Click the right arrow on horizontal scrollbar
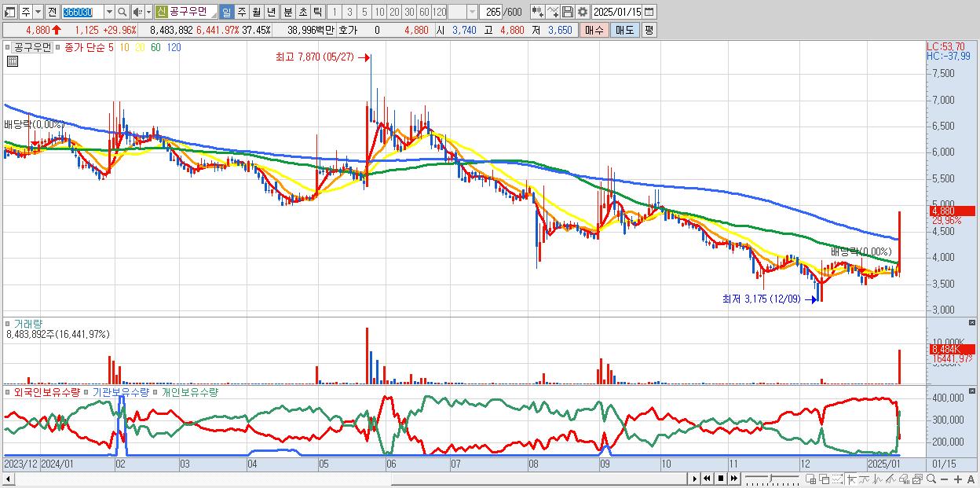The height and width of the screenshot is (488, 980). click(695, 479)
